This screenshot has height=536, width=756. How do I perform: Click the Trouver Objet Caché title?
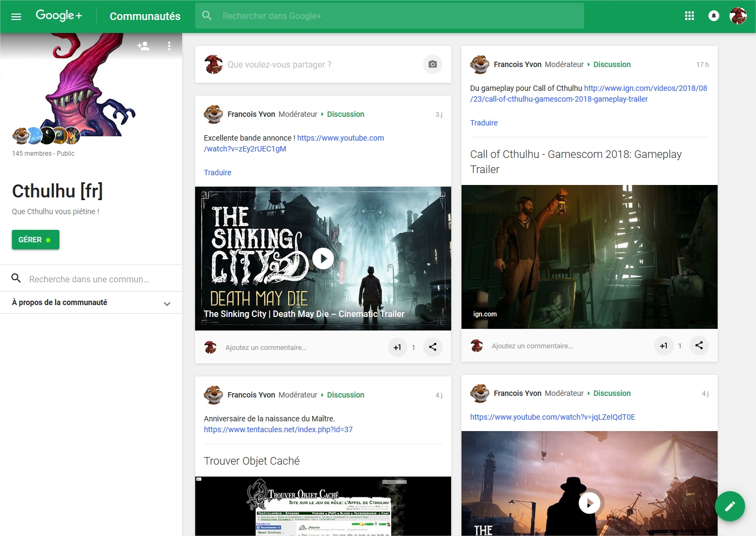pos(252,461)
